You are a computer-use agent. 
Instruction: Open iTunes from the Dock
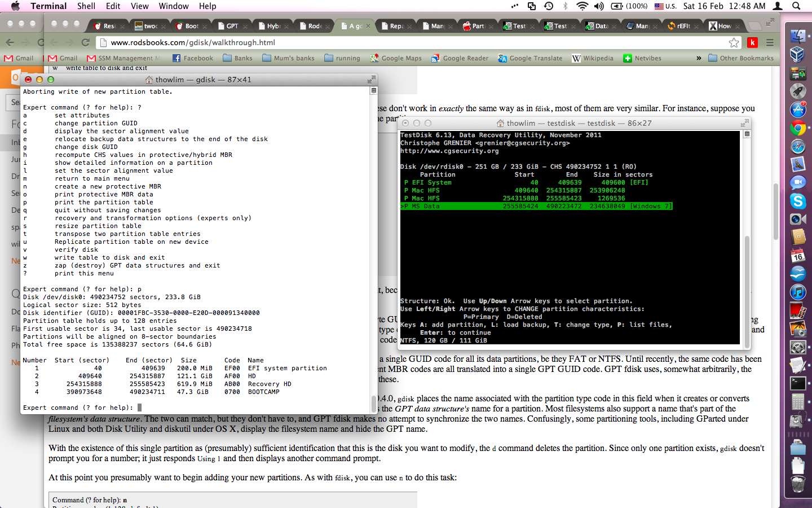tap(797, 292)
